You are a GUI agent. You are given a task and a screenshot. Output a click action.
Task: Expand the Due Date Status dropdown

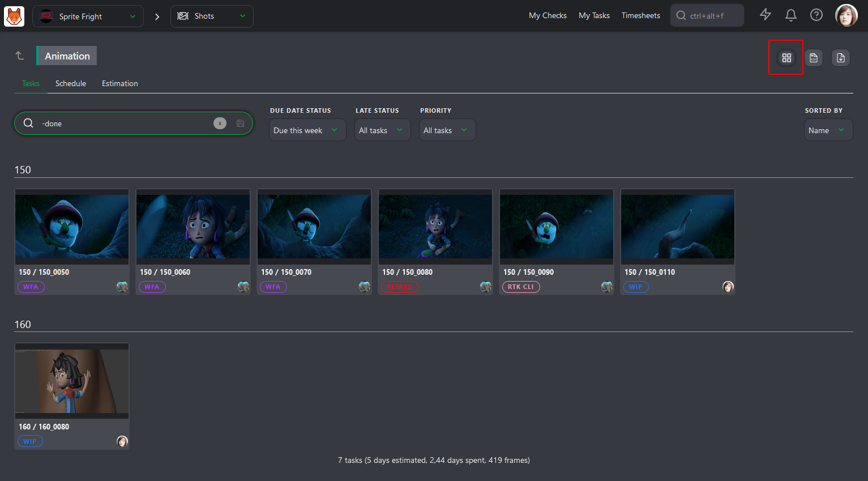[307, 130]
